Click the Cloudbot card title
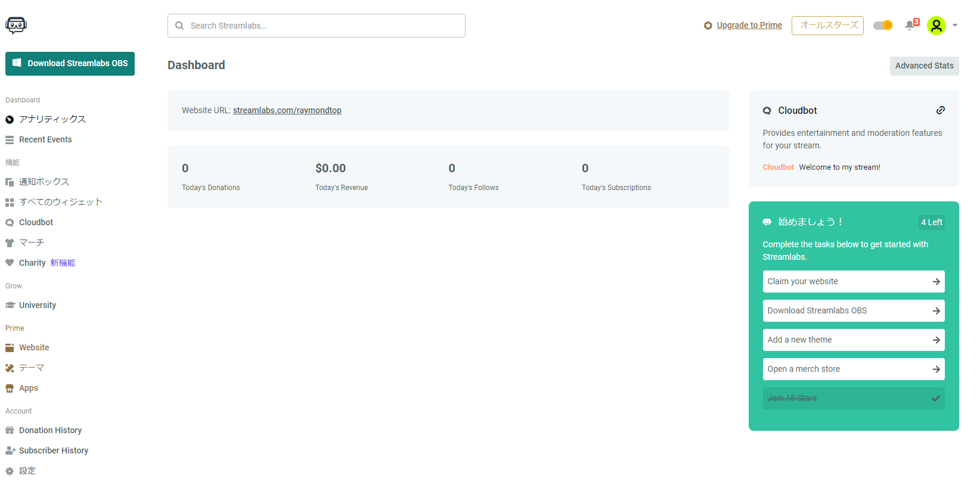 click(x=798, y=111)
